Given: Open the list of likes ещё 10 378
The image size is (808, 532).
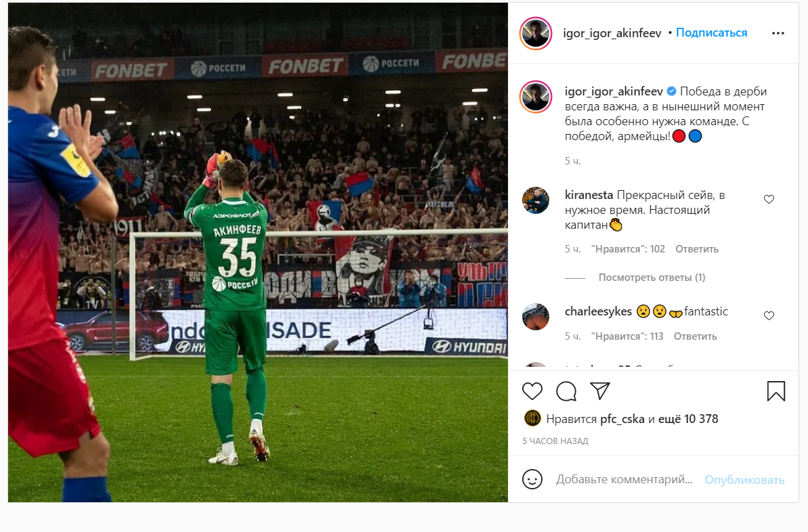Looking at the screenshot, I should (688, 419).
